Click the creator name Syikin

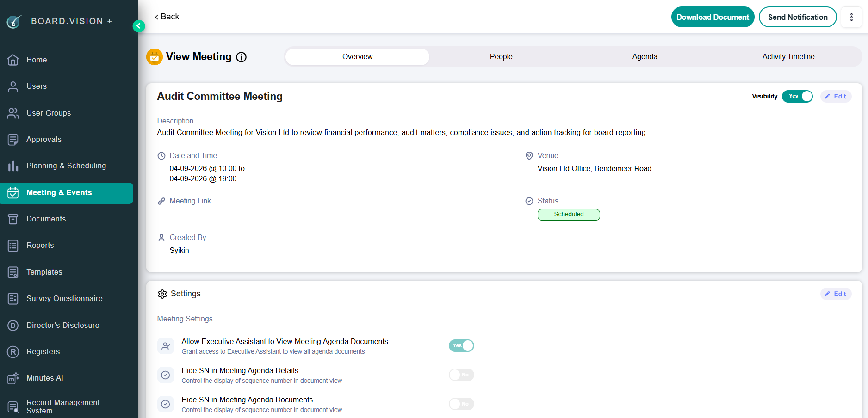[180, 250]
